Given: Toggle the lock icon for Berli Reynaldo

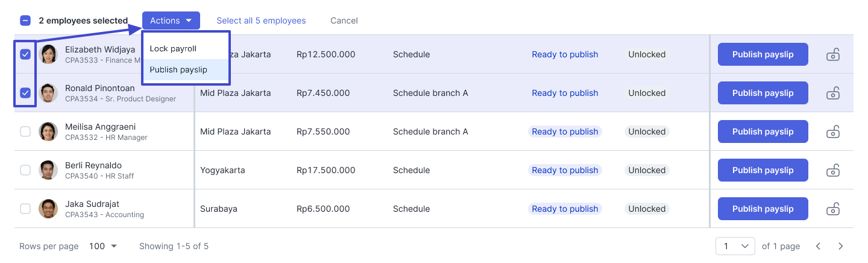Looking at the screenshot, I should pos(833,171).
